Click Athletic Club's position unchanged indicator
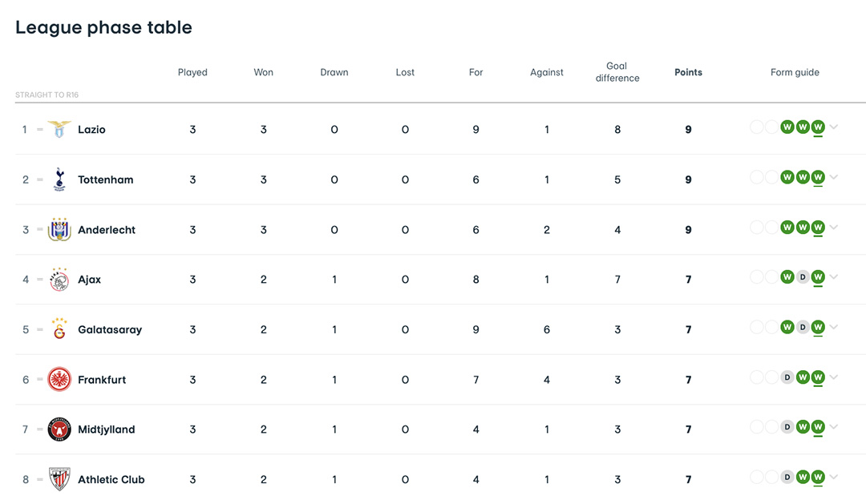Viewport: 866px width, 504px height. [40, 479]
